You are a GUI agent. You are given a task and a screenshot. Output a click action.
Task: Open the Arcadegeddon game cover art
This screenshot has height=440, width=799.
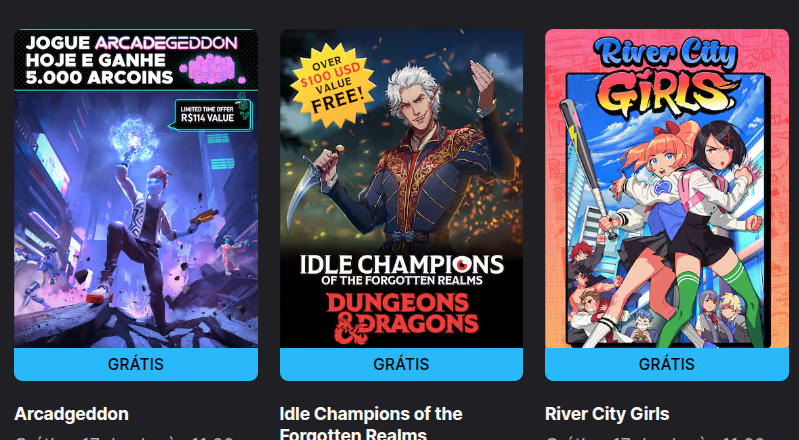click(x=136, y=188)
